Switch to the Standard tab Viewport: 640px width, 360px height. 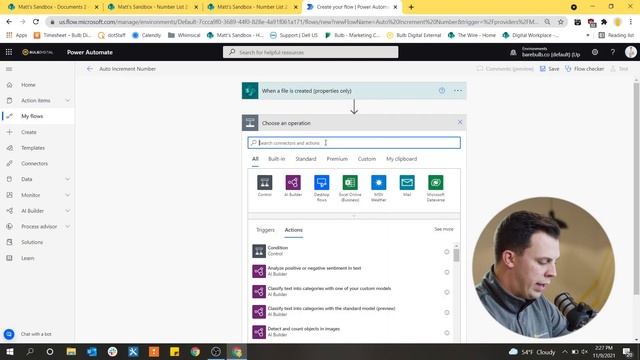click(306, 159)
